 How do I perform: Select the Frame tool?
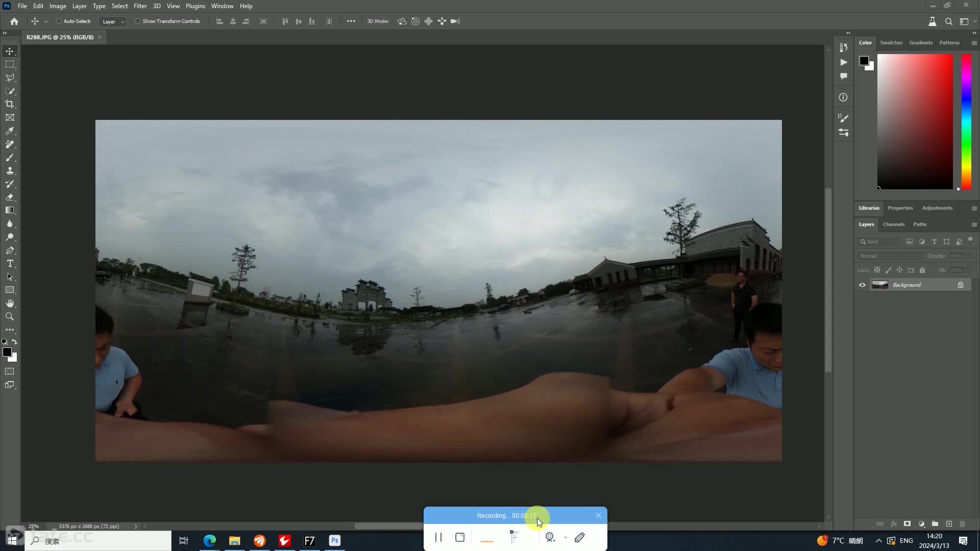10,117
